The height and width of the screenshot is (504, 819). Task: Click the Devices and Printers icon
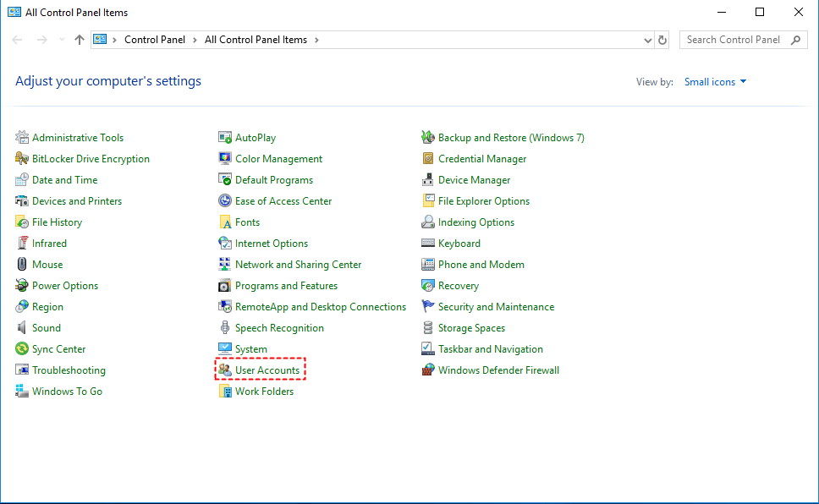click(x=22, y=201)
